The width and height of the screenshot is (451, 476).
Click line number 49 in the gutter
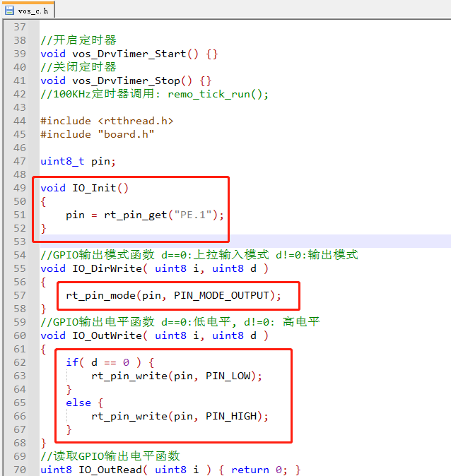[x=20, y=188]
